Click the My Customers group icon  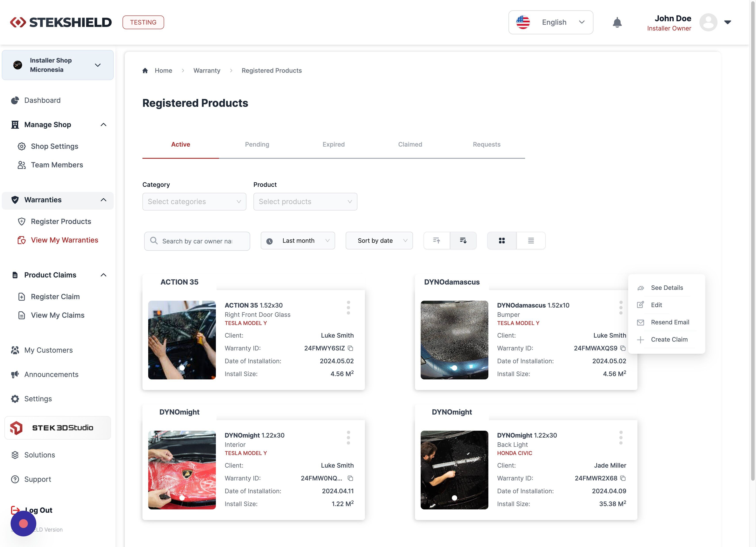point(15,350)
